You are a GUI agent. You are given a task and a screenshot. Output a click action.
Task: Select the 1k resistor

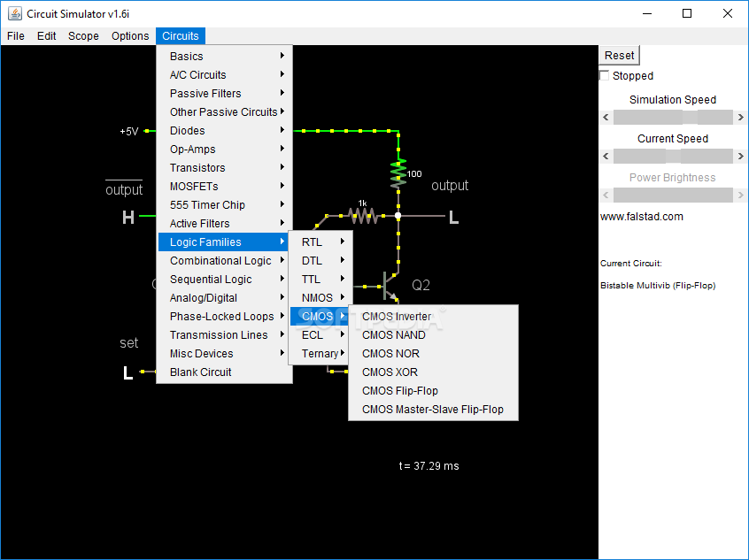coord(363,216)
